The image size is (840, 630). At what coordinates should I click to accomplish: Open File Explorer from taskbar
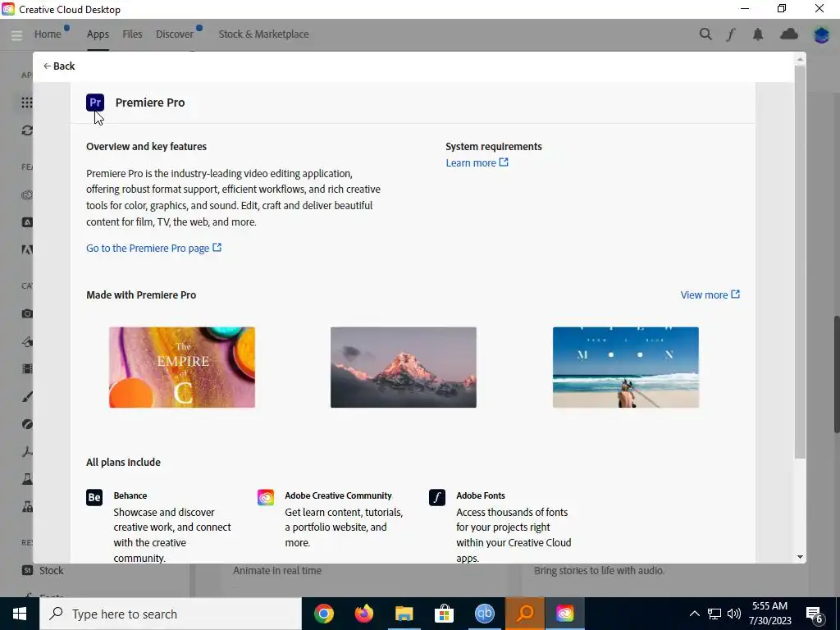404,614
